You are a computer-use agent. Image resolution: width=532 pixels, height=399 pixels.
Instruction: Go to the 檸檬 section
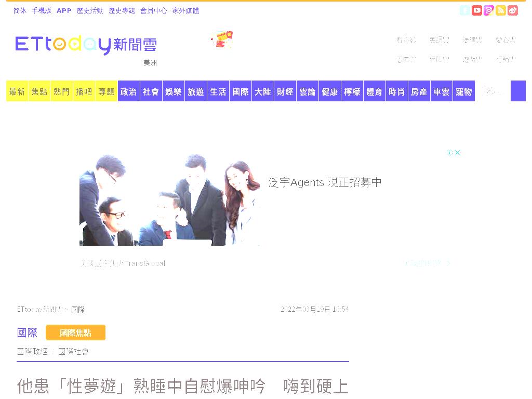pos(352,91)
